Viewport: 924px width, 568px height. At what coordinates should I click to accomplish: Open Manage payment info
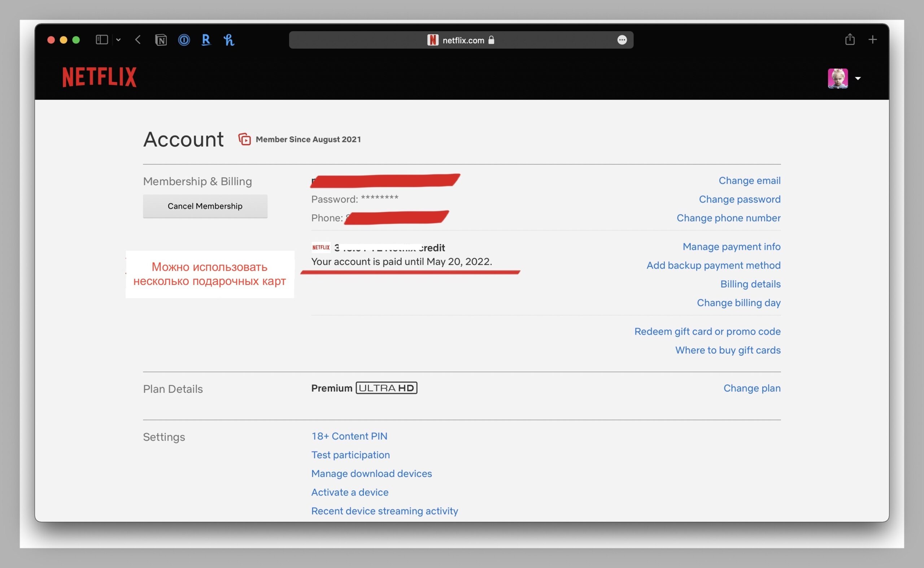[x=731, y=246]
